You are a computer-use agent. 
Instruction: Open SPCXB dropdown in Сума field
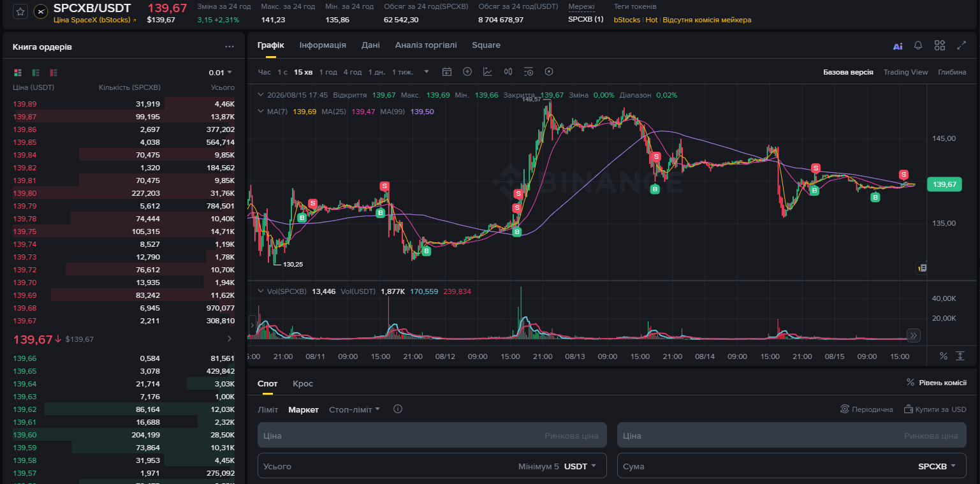pos(937,466)
